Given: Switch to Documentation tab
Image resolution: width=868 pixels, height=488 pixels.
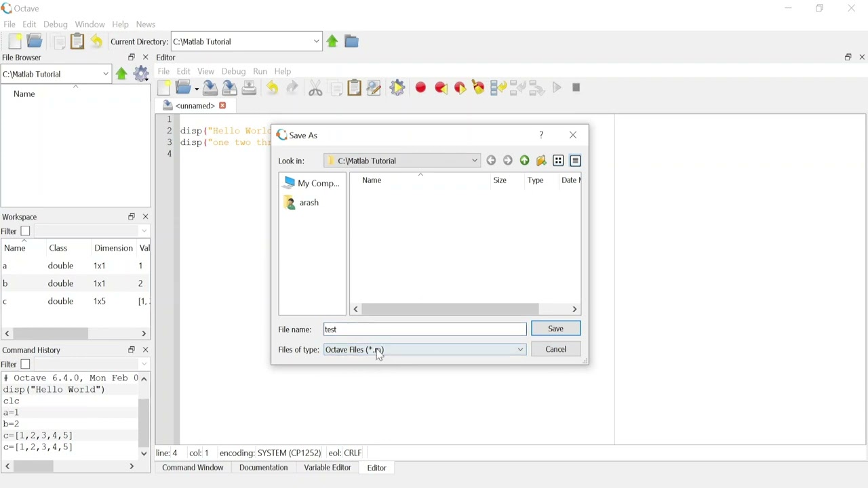Looking at the screenshot, I should tap(264, 468).
